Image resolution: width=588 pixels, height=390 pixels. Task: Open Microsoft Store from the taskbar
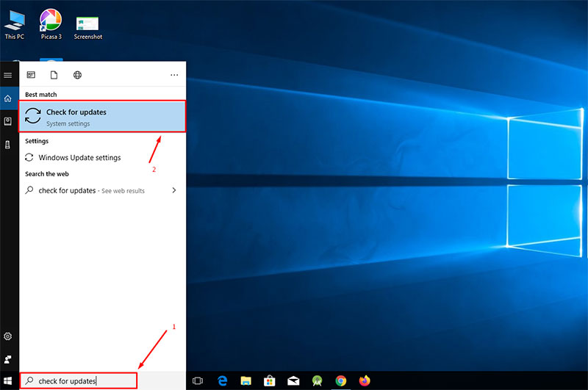[x=270, y=381]
